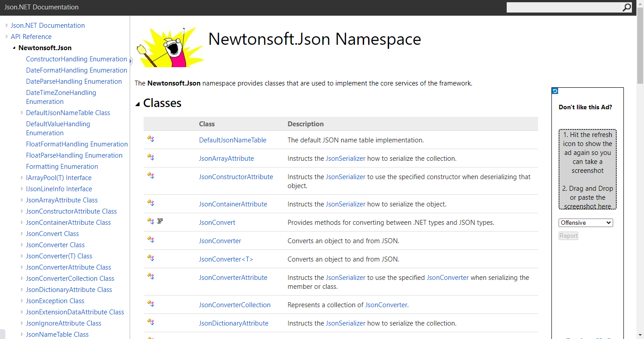
Task: Click the screenshot drop area in ad panel
Action: point(588,169)
